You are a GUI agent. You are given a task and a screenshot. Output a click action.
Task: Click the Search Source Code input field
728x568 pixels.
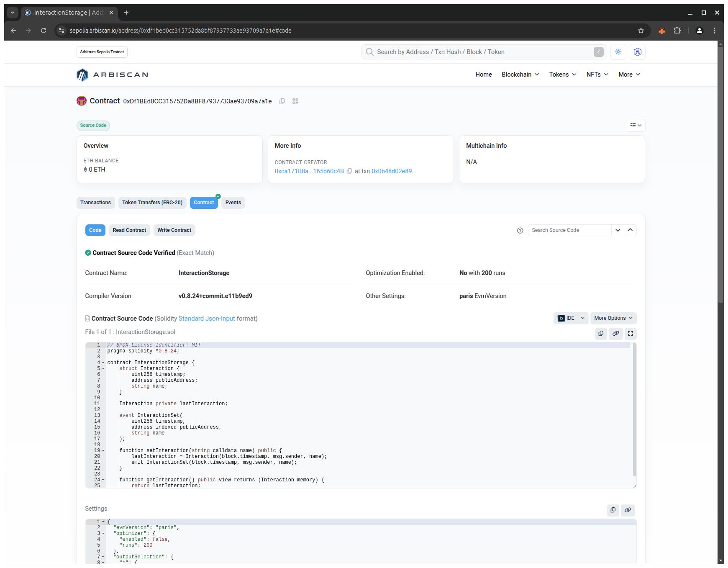(x=569, y=230)
